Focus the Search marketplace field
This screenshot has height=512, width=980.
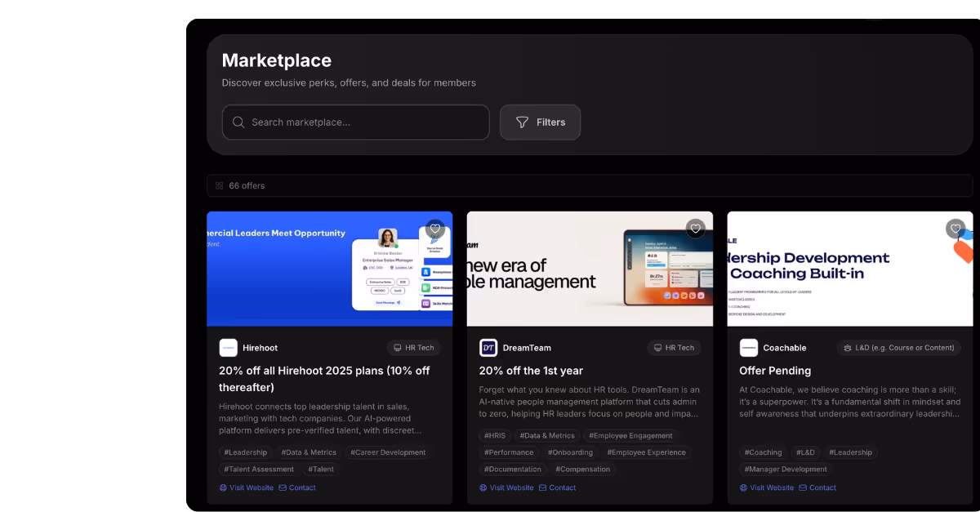[x=356, y=122]
